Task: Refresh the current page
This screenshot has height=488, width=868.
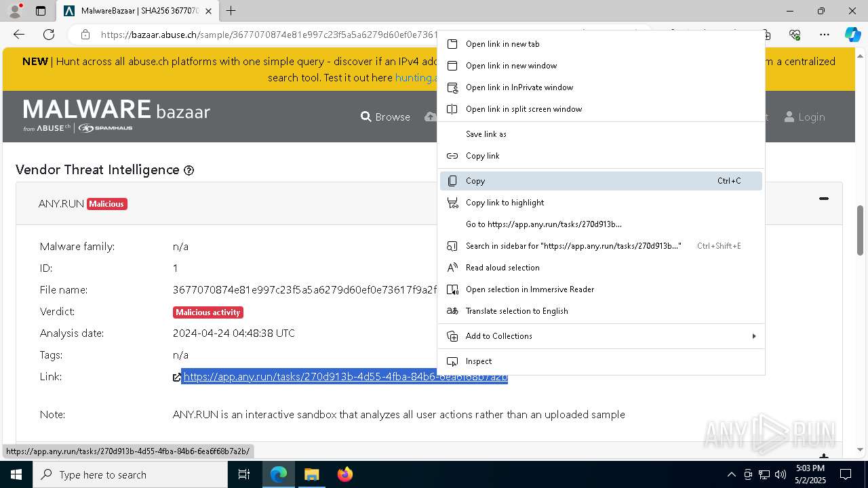Action: click(49, 35)
